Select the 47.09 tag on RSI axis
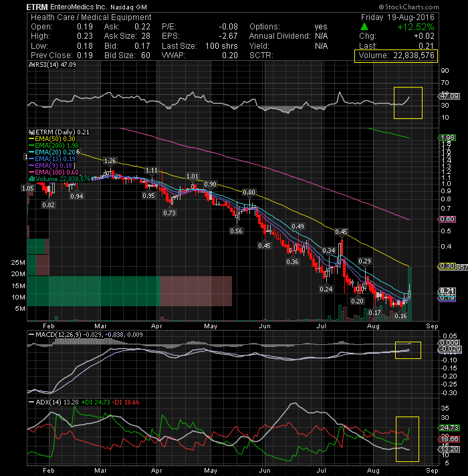This screenshot has width=468, height=476. tap(449, 96)
